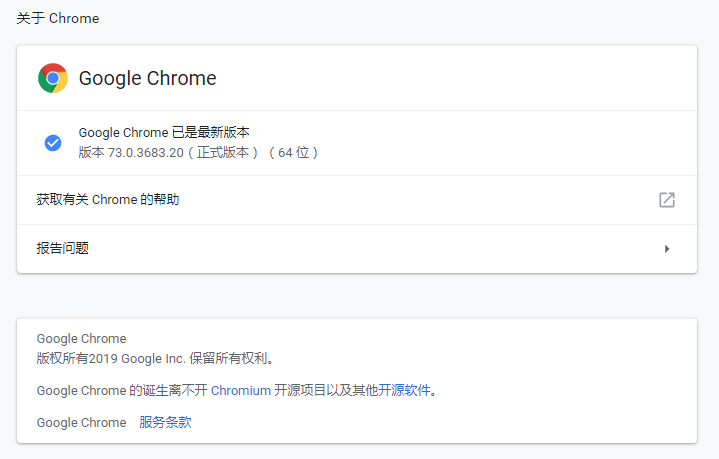
Task: Select the 报告问题 row
Action: tap(357, 249)
